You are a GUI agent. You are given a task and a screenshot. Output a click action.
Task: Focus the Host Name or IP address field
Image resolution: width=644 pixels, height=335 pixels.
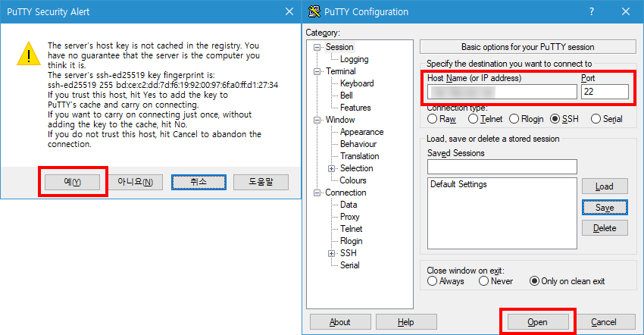click(x=502, y=92)
